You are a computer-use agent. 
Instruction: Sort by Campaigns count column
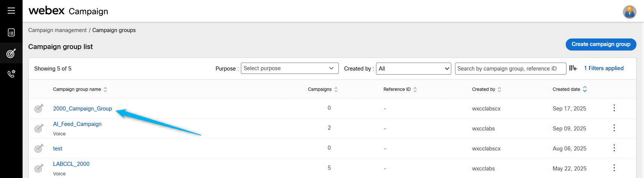pyautogui.click(x=336, y=89)
